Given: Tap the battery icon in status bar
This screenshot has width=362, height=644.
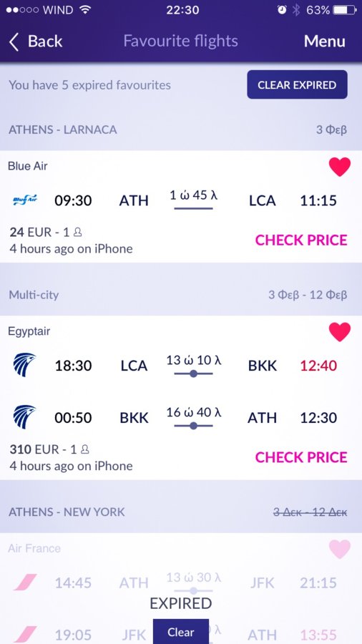Looking at the screenshot, I should [x=344, y=10].
